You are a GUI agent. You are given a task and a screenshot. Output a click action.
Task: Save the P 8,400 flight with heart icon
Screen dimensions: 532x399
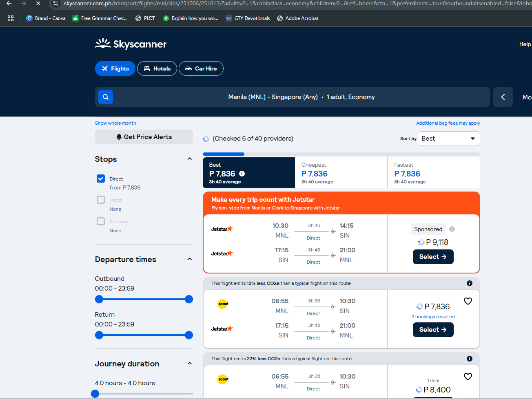(468, 377)
